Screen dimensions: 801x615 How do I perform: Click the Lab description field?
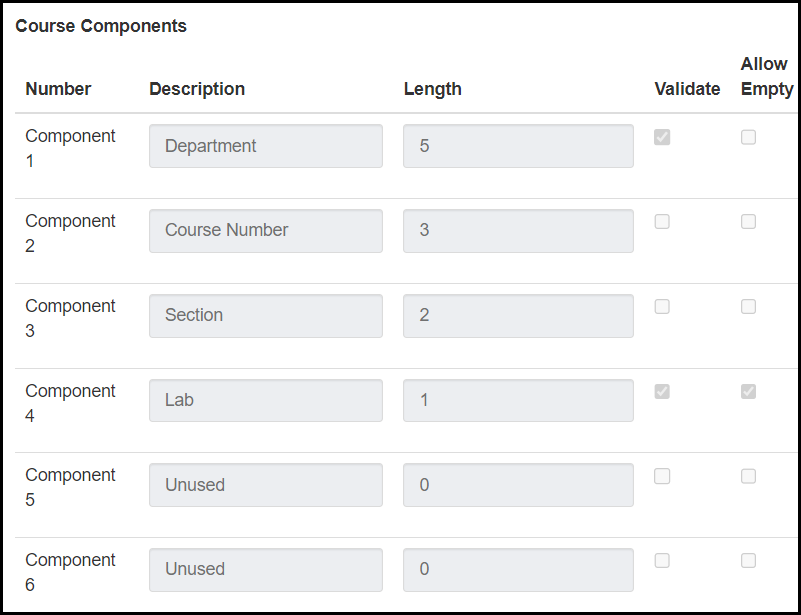click(266, 400)
